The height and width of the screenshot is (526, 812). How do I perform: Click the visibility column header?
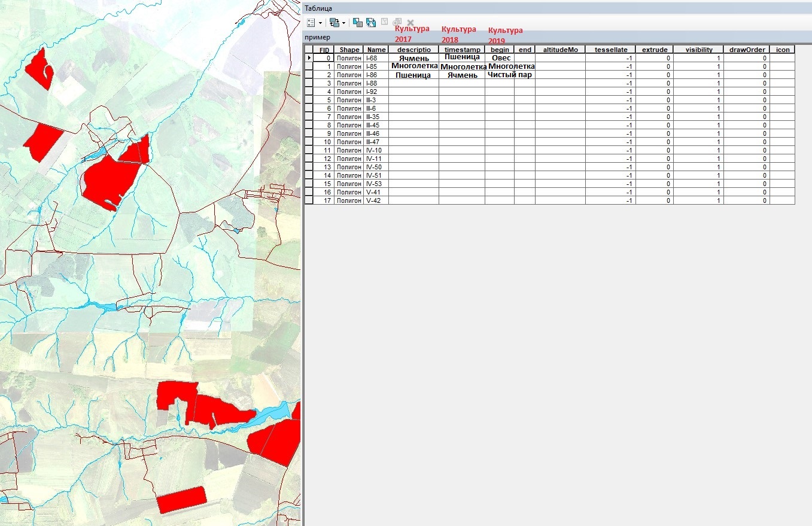tap(698, 50)
